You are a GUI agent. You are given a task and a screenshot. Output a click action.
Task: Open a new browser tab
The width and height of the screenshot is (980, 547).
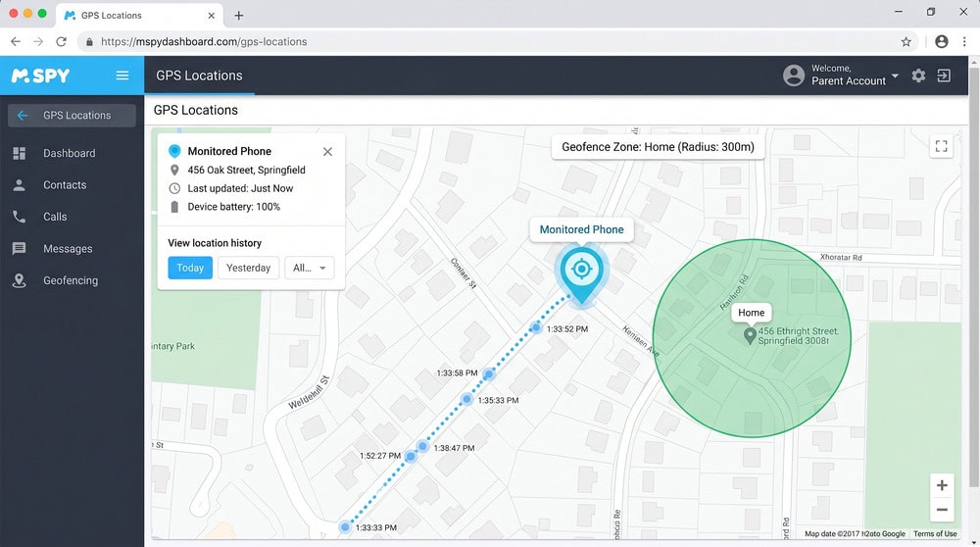(x=239, y=16)
